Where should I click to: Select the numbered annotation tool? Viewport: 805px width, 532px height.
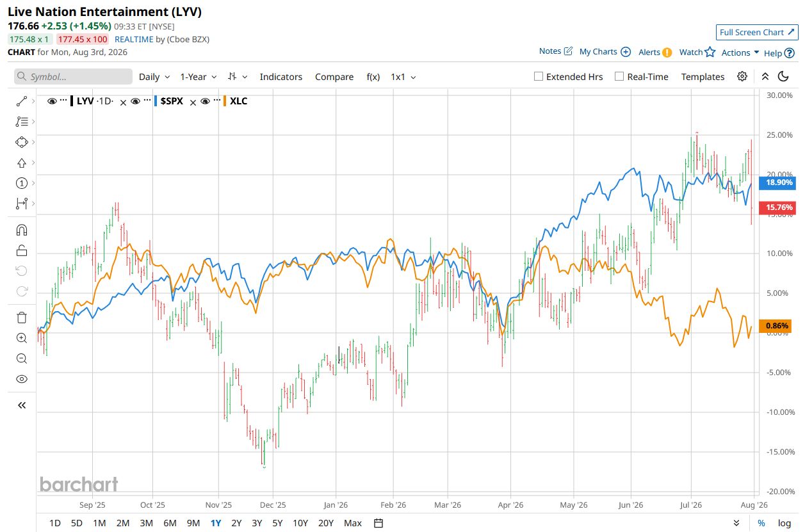[21, 183]
